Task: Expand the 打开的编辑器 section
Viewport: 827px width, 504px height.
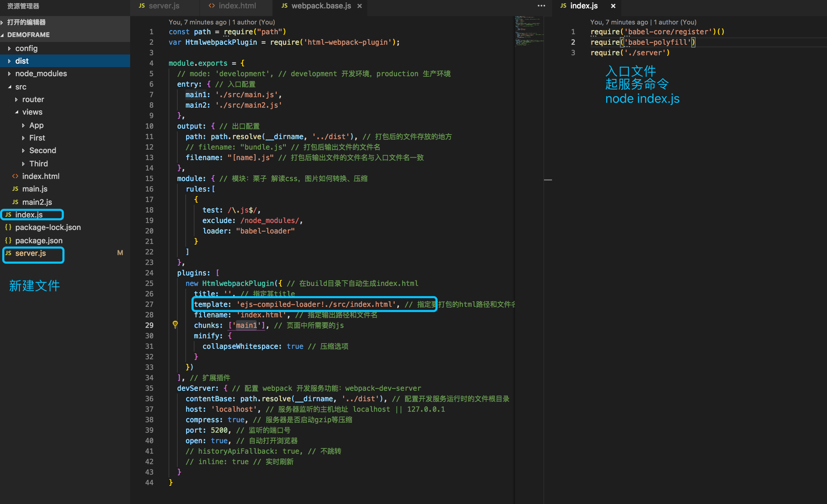Action: click(x=65, y=22)
